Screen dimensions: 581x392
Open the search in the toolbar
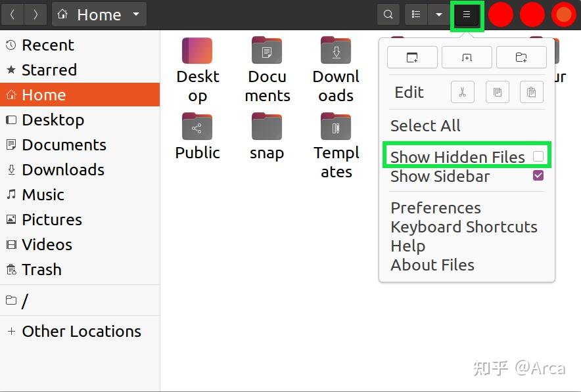388,14
